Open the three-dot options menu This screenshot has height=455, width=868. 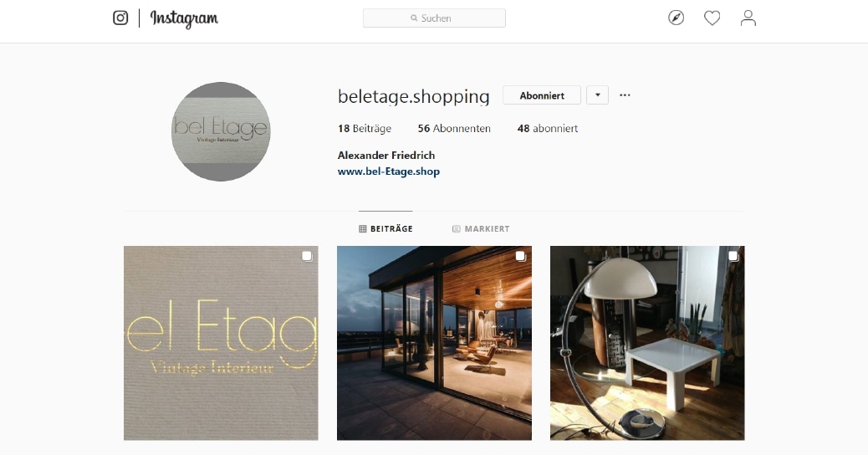625,95
